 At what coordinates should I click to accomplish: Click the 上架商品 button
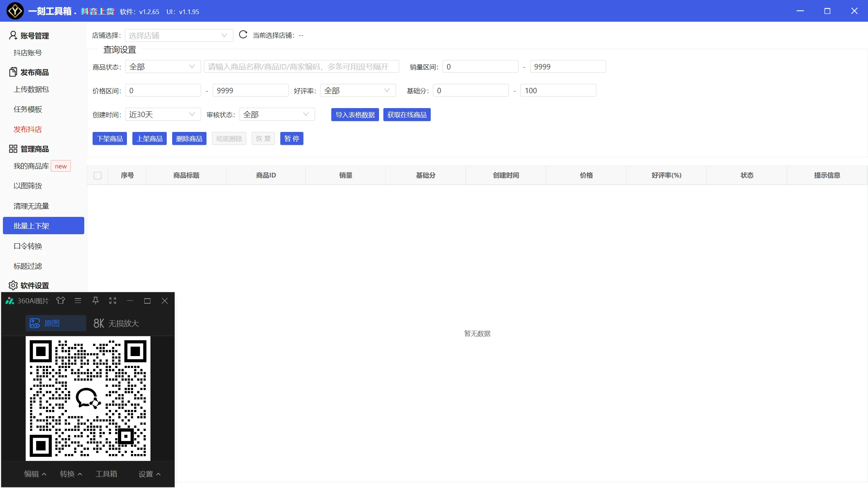149,138
